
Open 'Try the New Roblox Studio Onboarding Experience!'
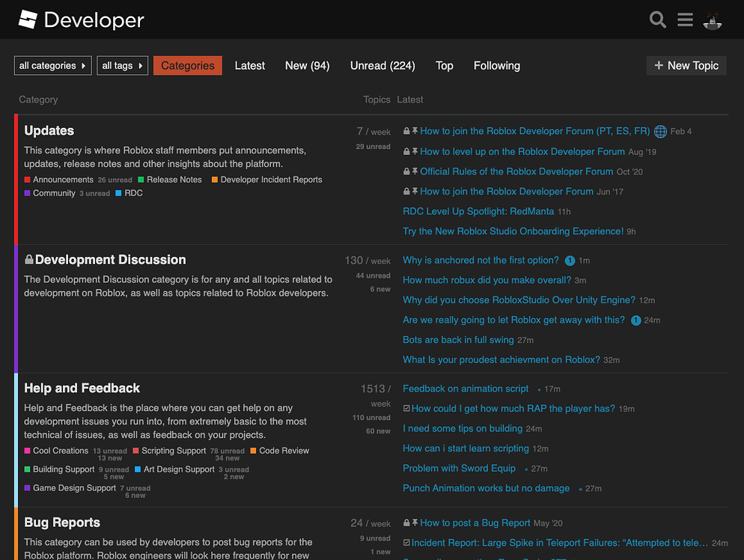tap(513, 231)
